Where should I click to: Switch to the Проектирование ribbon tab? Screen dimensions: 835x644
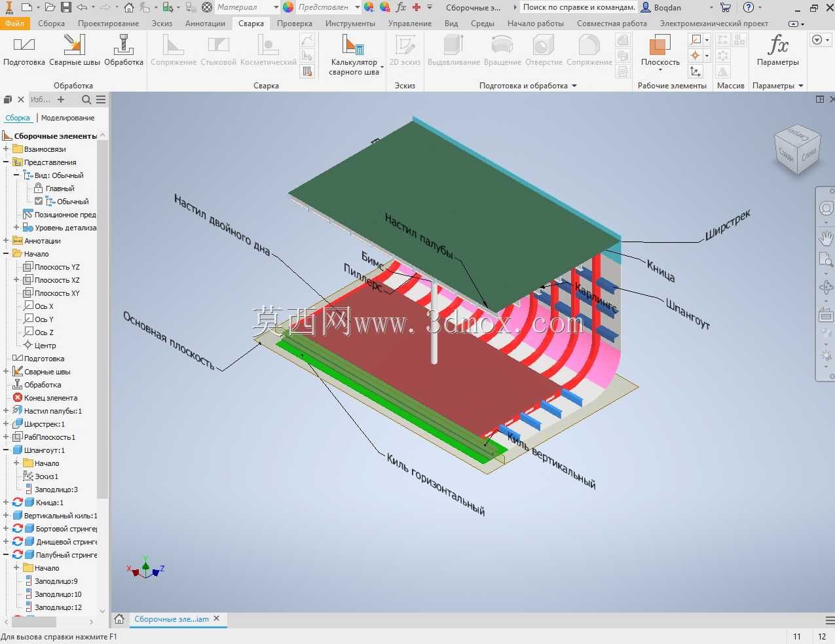click(x=108, y=23)
